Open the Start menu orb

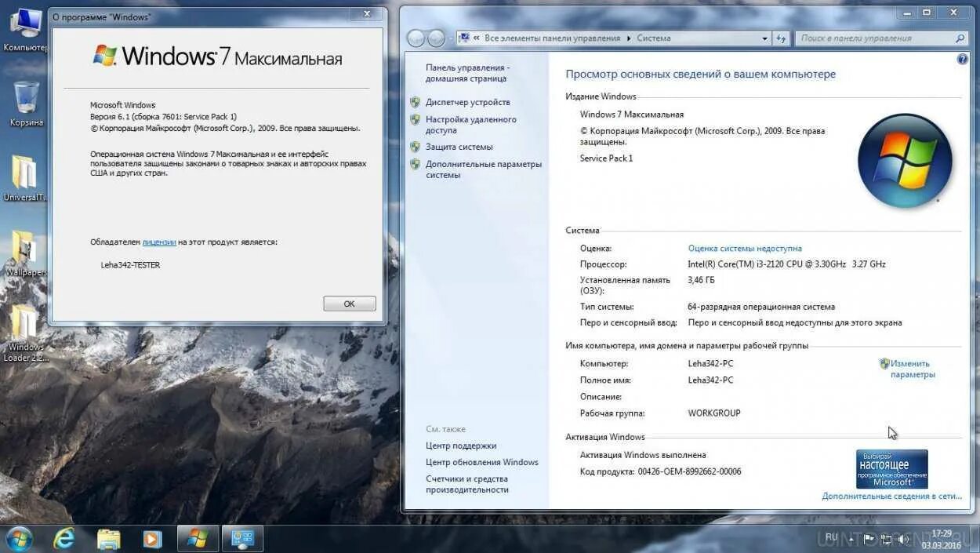[19, 539]
